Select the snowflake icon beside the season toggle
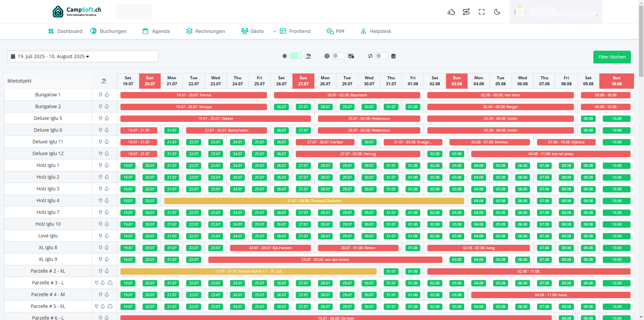Image resolution: width=644 pixels, height=320 pixels. [x=284, y=56]
